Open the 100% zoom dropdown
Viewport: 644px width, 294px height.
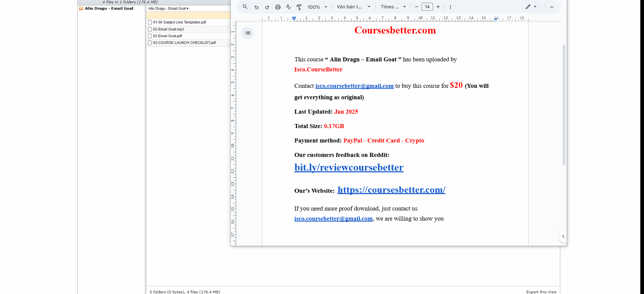[x=317, y=7]
